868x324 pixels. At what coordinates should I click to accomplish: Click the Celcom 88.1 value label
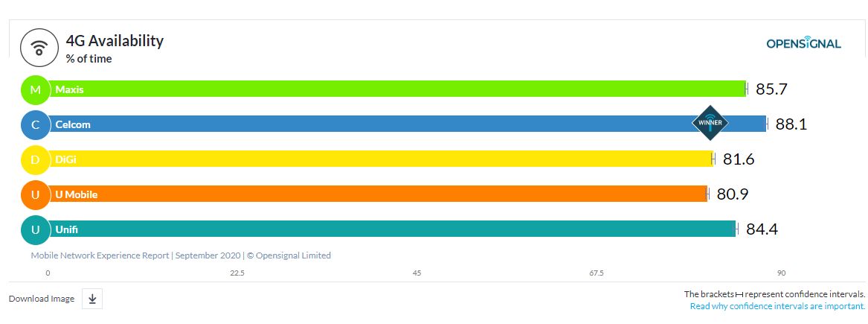tap(791, 124)
